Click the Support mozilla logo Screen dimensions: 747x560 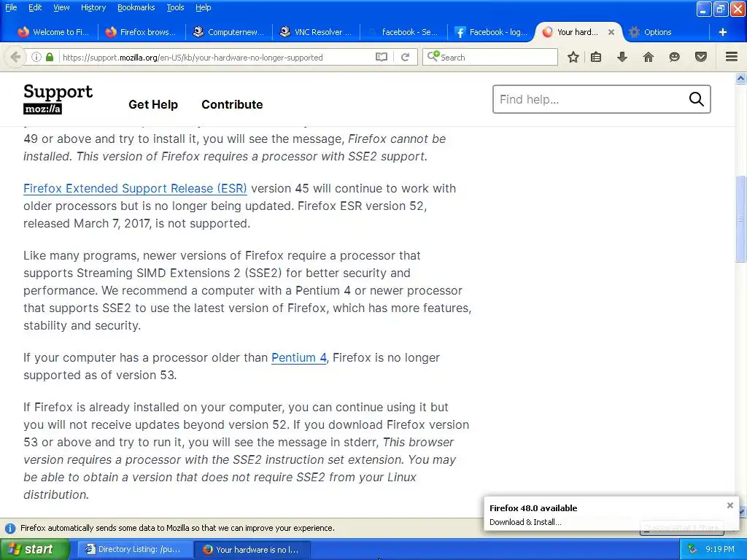[x=58, y=98]
